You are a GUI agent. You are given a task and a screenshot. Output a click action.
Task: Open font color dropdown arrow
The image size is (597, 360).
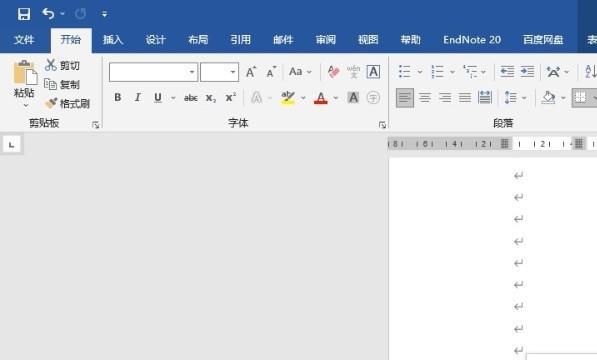pos(336,98)
